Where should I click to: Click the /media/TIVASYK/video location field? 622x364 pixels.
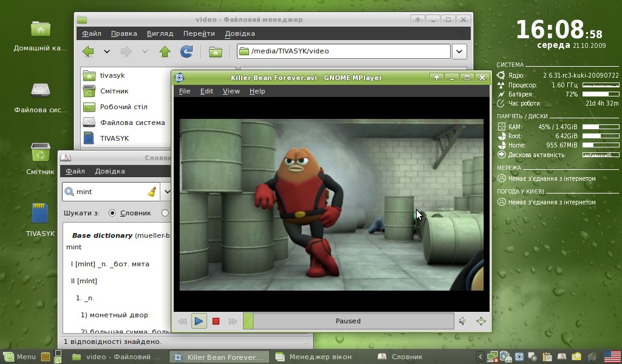pyautogui.click(x=344, y=51)
